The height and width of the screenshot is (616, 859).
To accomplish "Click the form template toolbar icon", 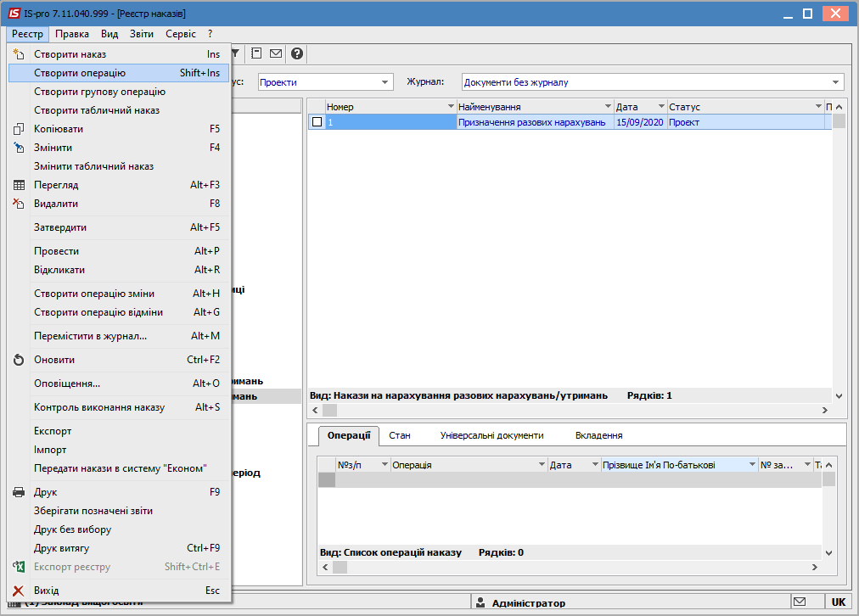I will [256, 53].
